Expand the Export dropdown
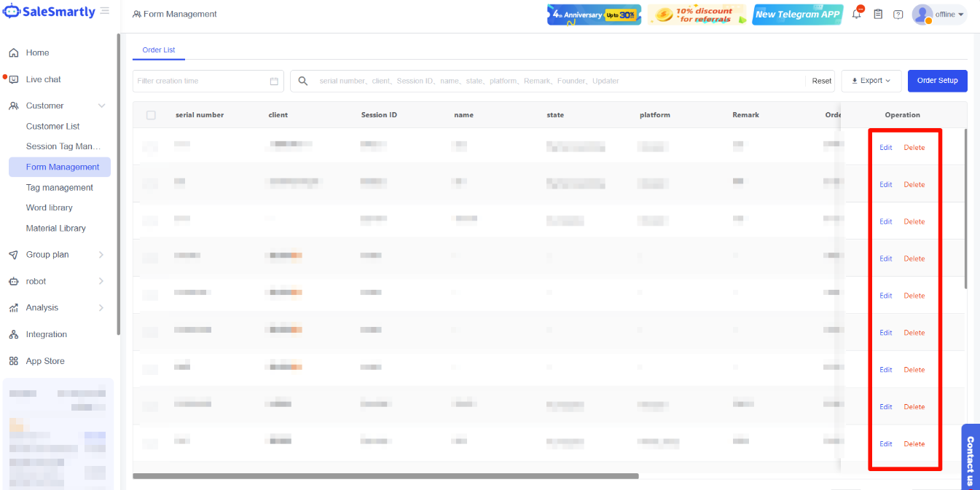This screenshot has width=980, height=490. [x=871, y=81]
